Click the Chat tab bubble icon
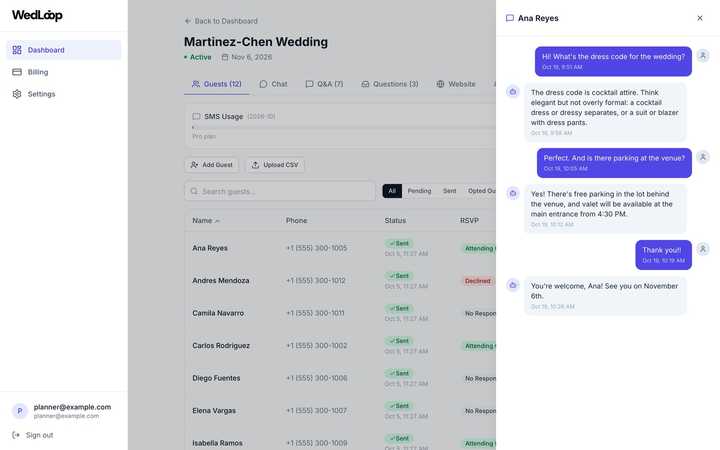 (x=263, y=84)
